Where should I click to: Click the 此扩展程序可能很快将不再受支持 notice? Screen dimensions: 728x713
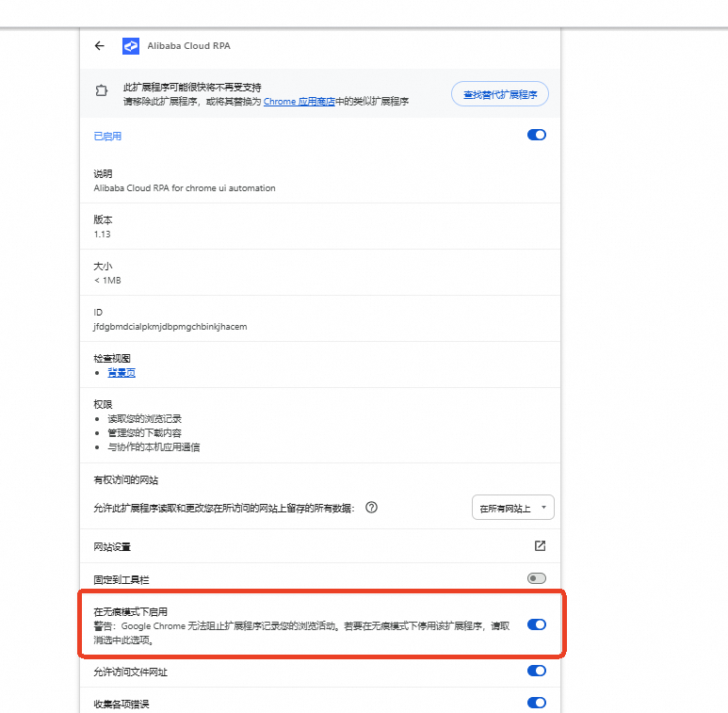coord(192,88)
